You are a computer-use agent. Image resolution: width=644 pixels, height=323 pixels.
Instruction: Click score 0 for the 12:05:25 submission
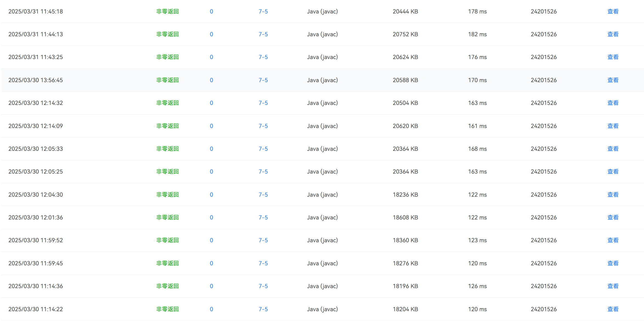tap(211, 172)
